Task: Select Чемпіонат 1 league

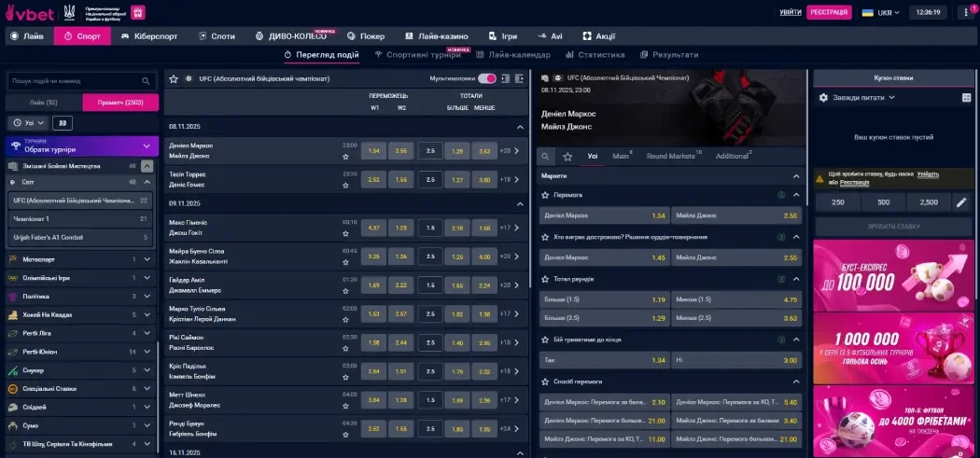Action: click(x=82, y=218)
